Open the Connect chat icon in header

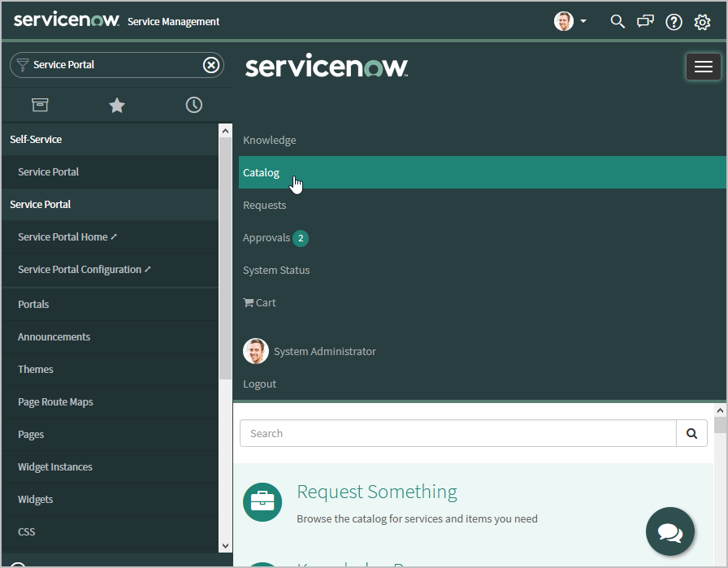point(645,22)
